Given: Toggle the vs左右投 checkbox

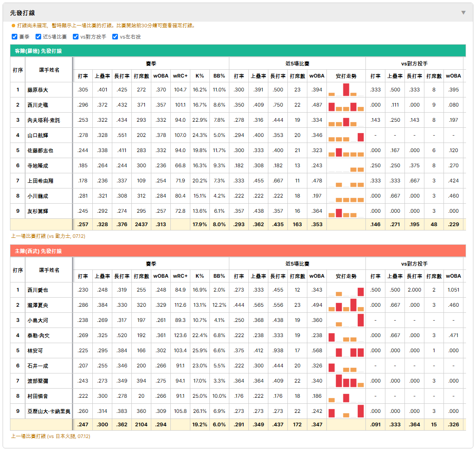Looking at the screenshot, I should point(115,37).
